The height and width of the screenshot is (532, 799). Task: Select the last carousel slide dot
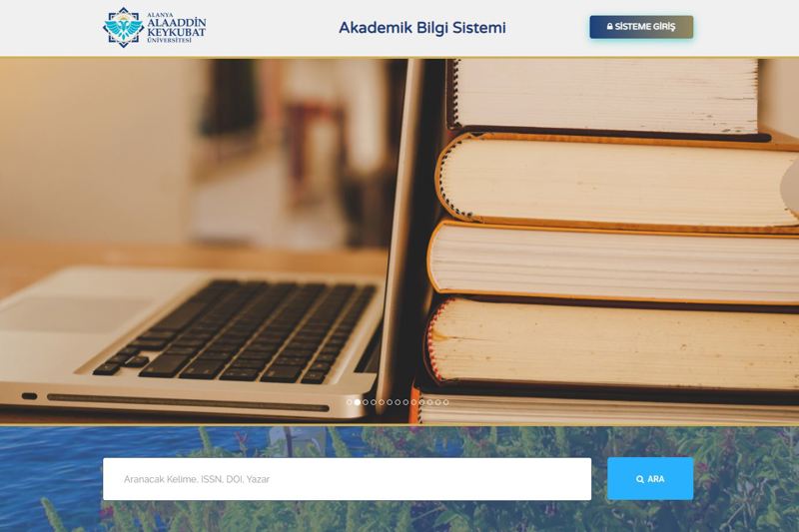445,402
